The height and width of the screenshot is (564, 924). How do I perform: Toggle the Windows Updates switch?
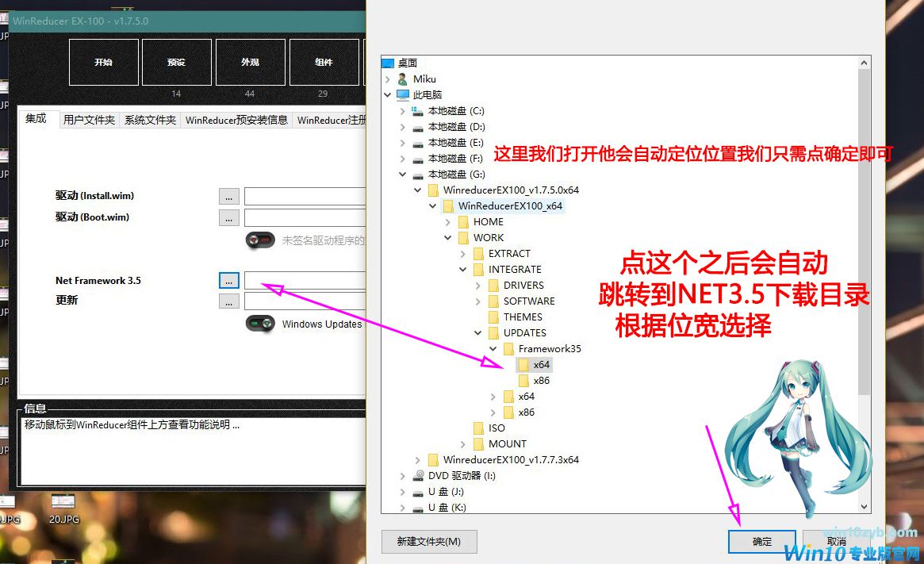[259, 324]
